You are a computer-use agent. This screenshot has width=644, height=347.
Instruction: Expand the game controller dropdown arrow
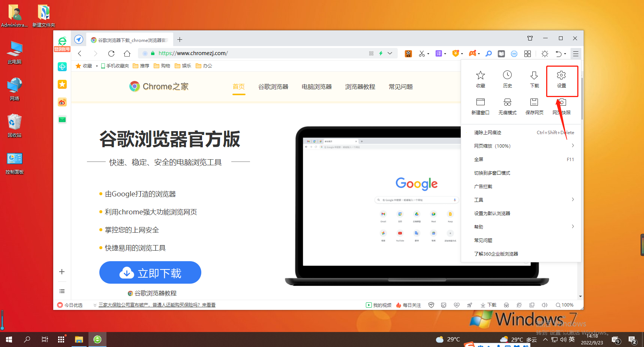click(x=479, y=54)
